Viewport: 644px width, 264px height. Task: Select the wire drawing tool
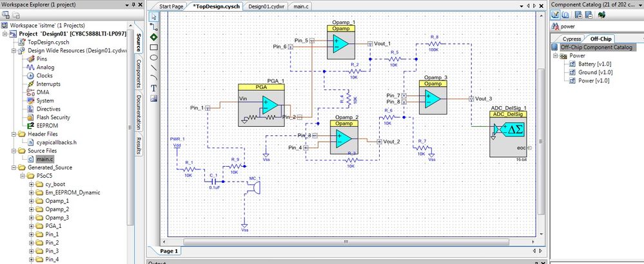[x=154, y=27]
